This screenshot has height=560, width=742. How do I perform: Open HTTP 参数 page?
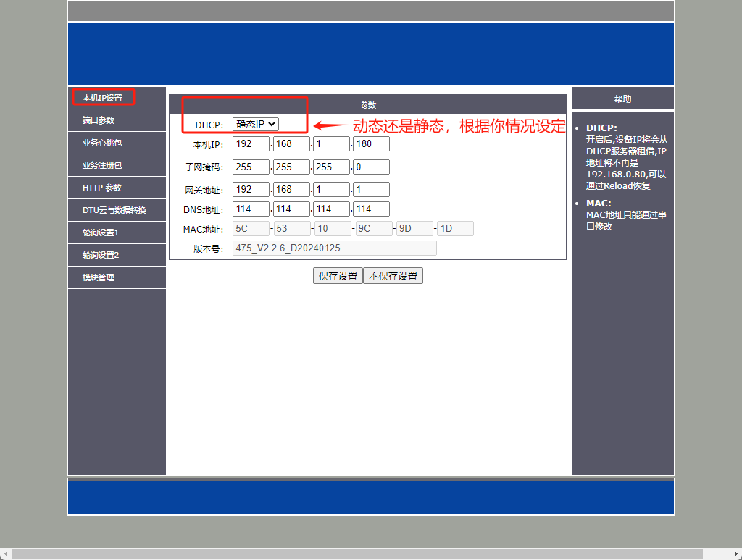(102, 188)
